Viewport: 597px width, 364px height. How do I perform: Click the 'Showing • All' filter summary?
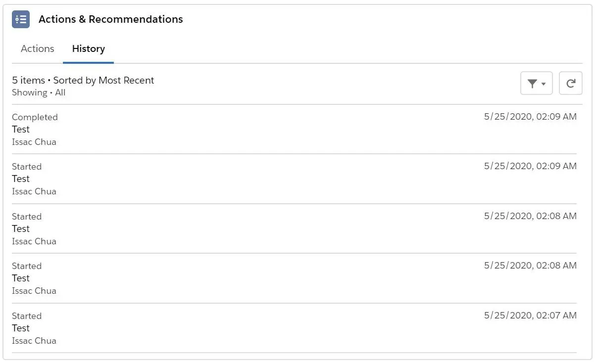[39, 92]
